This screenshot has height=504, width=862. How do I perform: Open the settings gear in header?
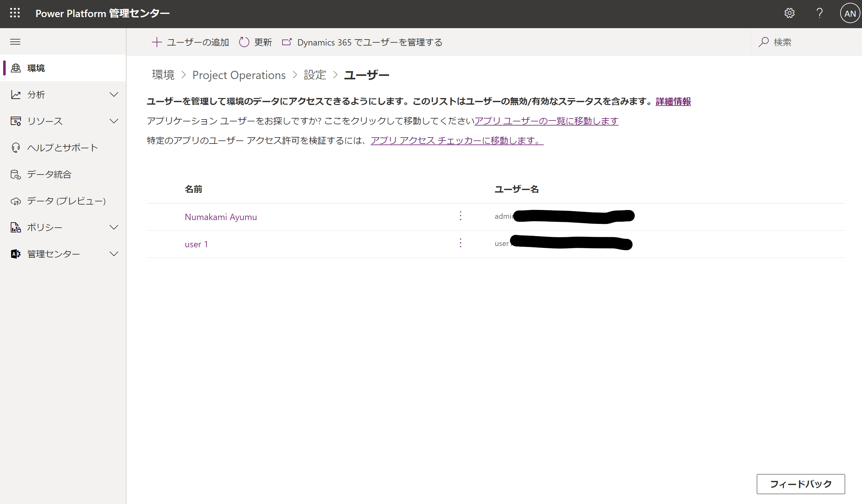790,13
